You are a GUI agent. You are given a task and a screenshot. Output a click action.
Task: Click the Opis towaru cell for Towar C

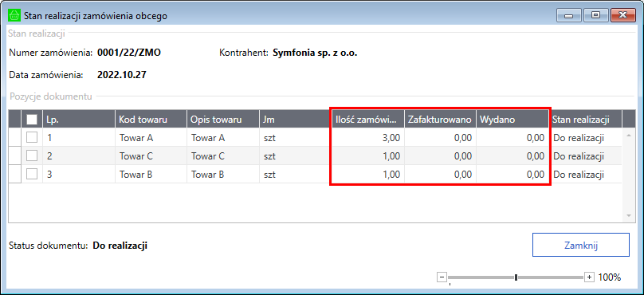pyautogui.click(x=223, y=156)
